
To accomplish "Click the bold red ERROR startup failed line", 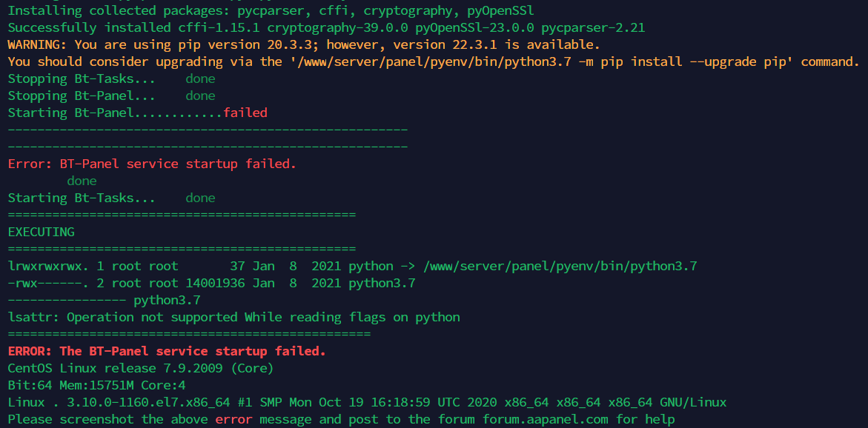I will (167, 351).
